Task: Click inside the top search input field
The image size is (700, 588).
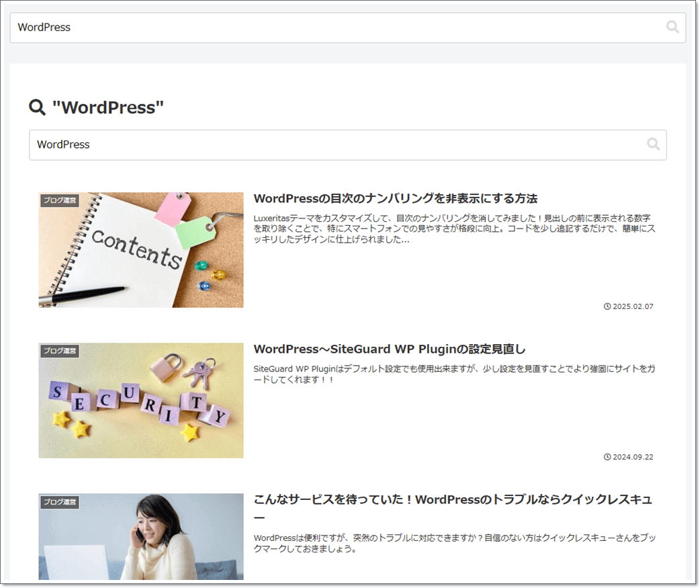Action: pos(269,27)
